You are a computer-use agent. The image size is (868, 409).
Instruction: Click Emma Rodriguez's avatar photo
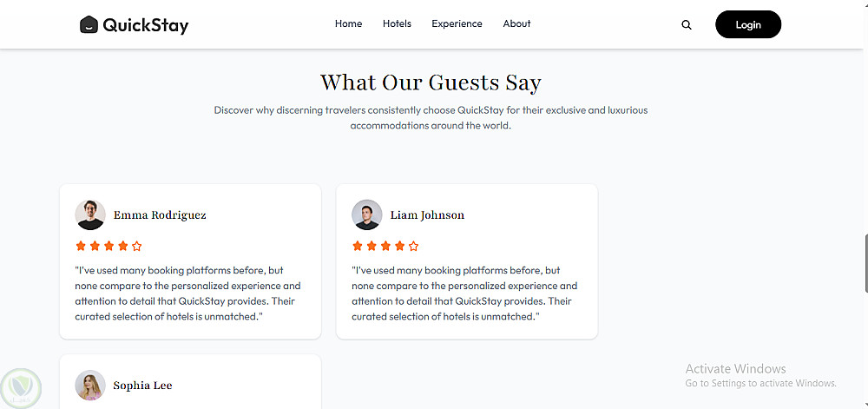coord(90,214)
